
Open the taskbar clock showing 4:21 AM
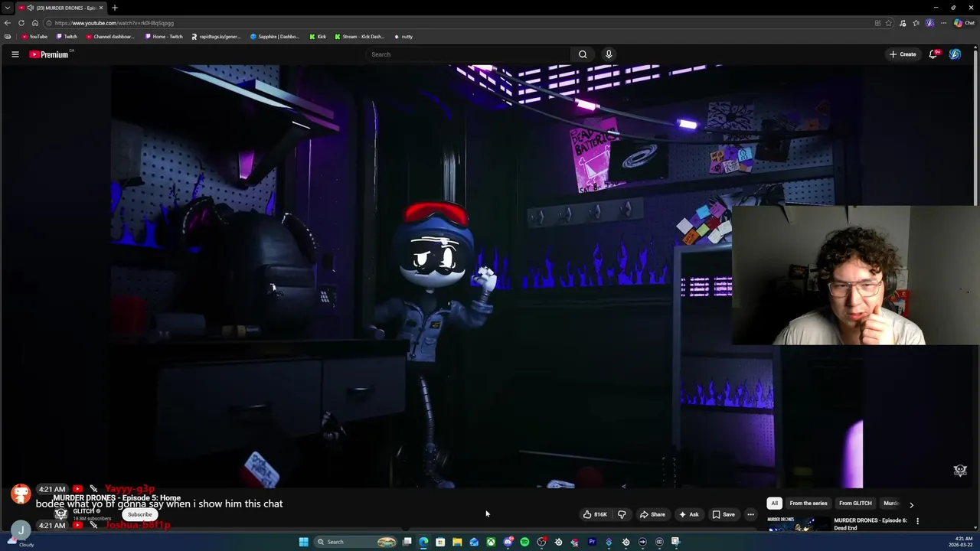962,542
